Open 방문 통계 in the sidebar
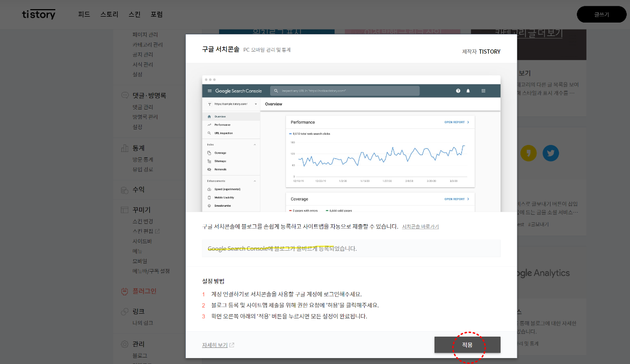 143,159
